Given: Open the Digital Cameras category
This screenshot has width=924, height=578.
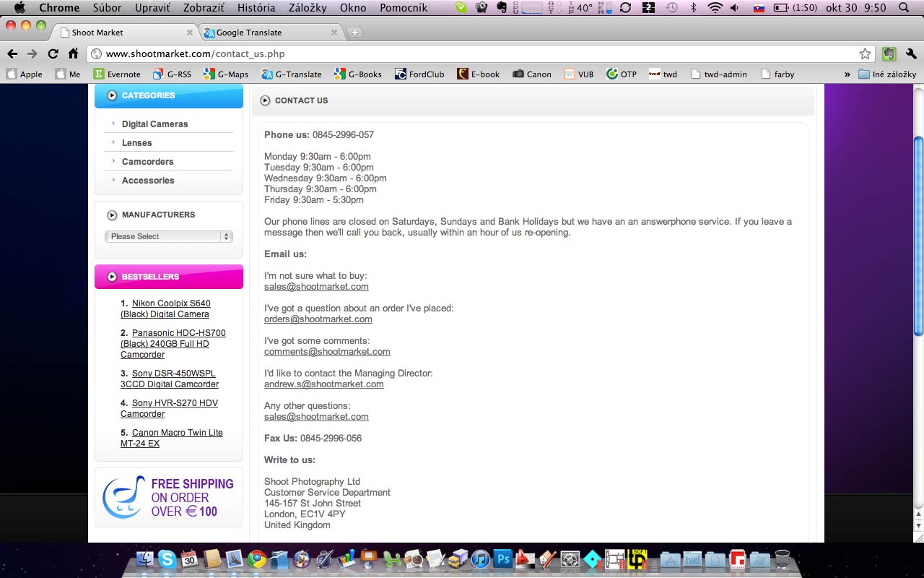Looking at the screenshot, I should (154, 124).
